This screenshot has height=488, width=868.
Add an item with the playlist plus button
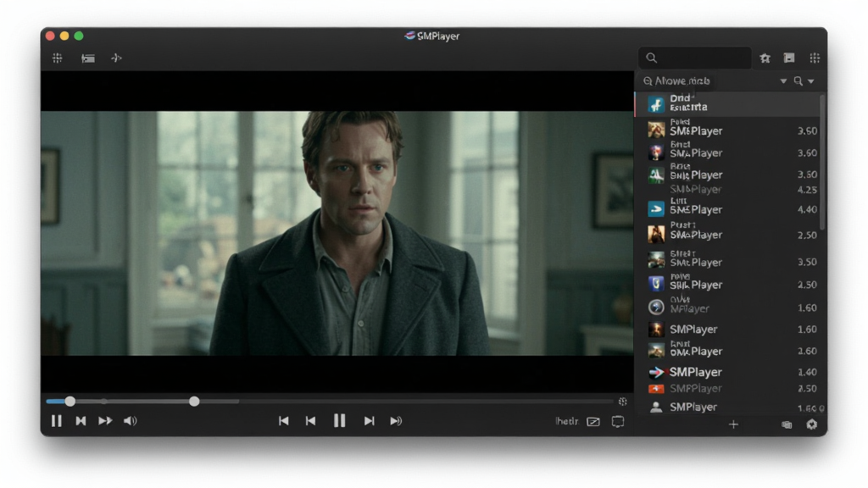tap(733, 424)
